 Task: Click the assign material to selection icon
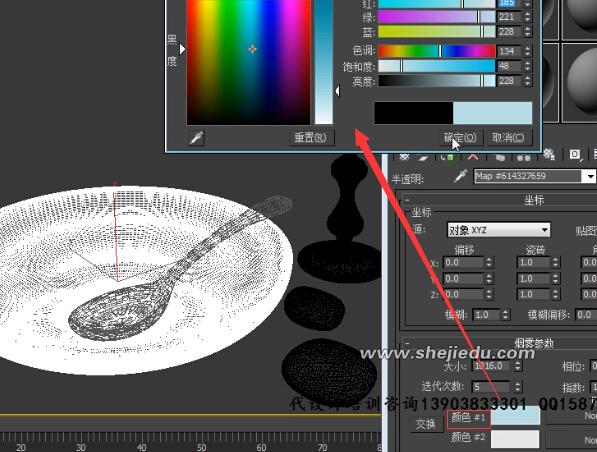click(447, 157)
